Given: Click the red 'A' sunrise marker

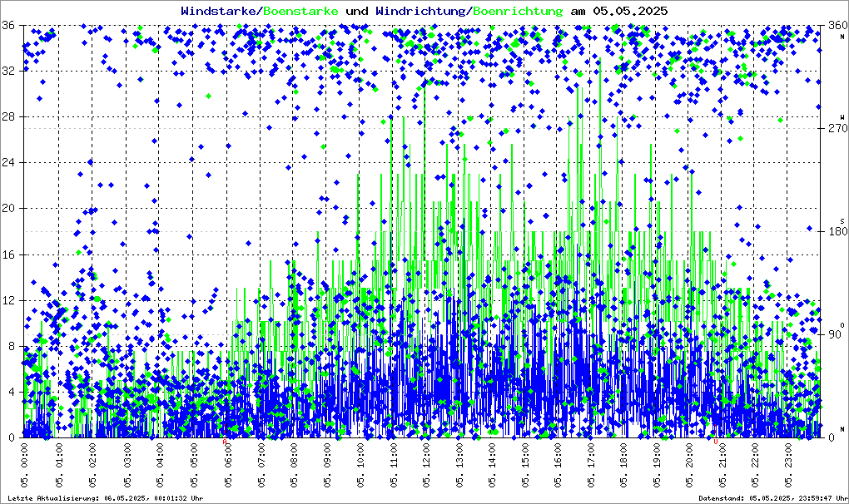Looking at the screenshot, I should click(225, 442).
